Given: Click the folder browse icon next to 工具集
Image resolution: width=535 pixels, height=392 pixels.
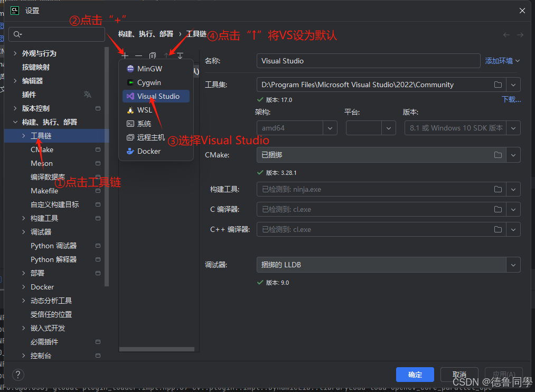Looking at the screenshot, I should coord(497,85).
